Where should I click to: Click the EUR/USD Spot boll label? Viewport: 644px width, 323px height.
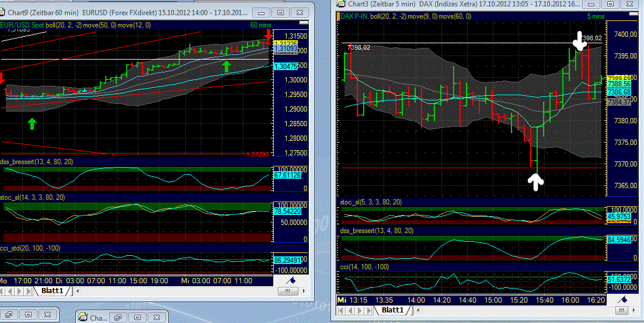pyautogui.click(x=75, y=25)
